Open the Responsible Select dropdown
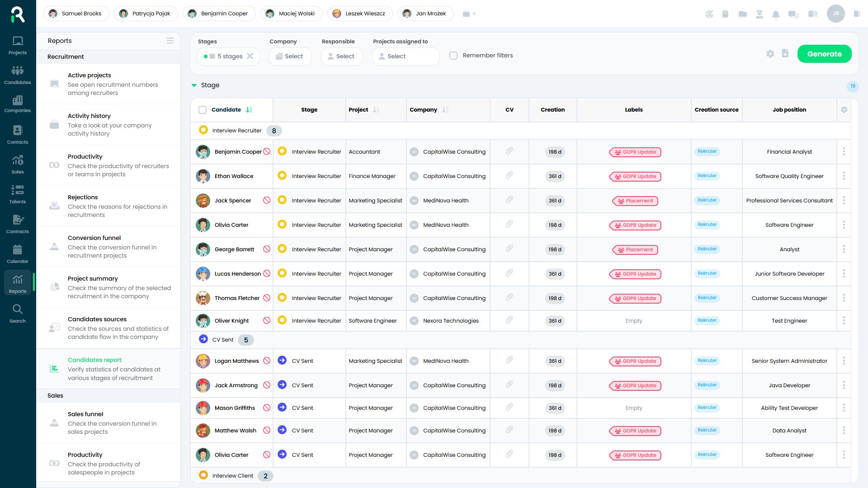The image size is (868, 488). pos(341,56)
